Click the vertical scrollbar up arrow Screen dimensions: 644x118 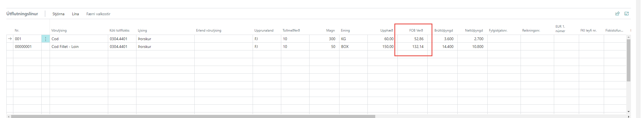628,37
